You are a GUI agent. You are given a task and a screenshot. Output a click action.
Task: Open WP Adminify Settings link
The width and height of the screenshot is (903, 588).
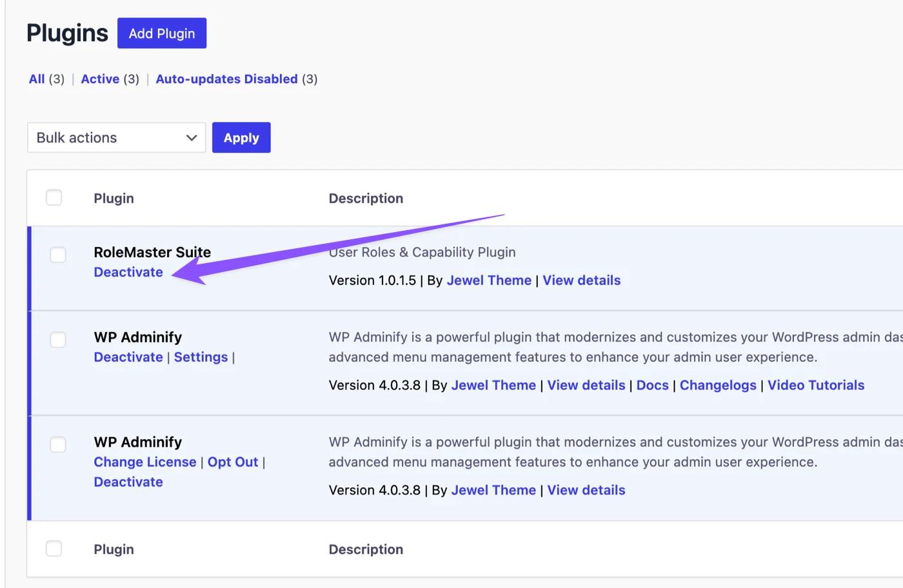(201, 357)
